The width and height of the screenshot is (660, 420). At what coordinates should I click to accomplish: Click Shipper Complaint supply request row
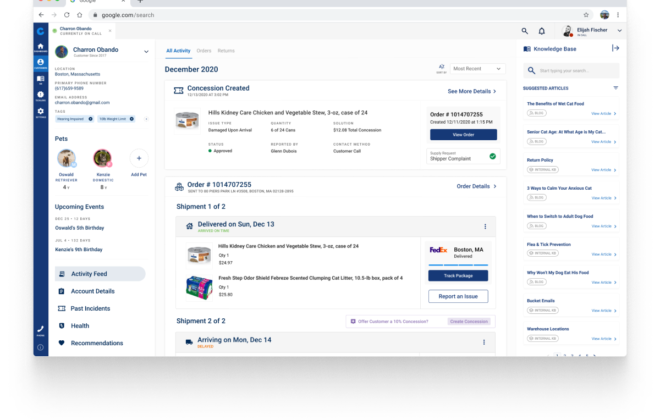[463, 156]
